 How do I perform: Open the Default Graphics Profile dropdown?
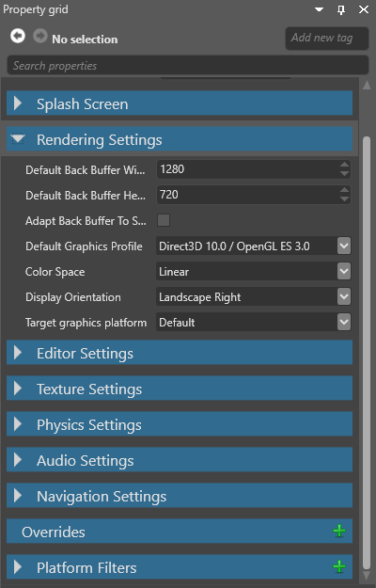(x=344, y=246)
